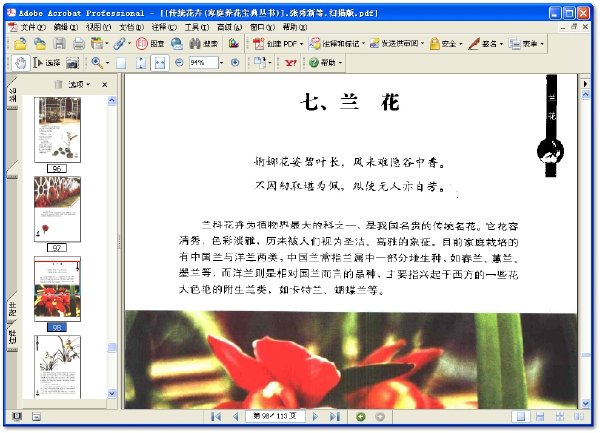The height and width of the screenshot is (433, 600).
Task: Open the 工具 Tools menu
Action: pos(197,28)
